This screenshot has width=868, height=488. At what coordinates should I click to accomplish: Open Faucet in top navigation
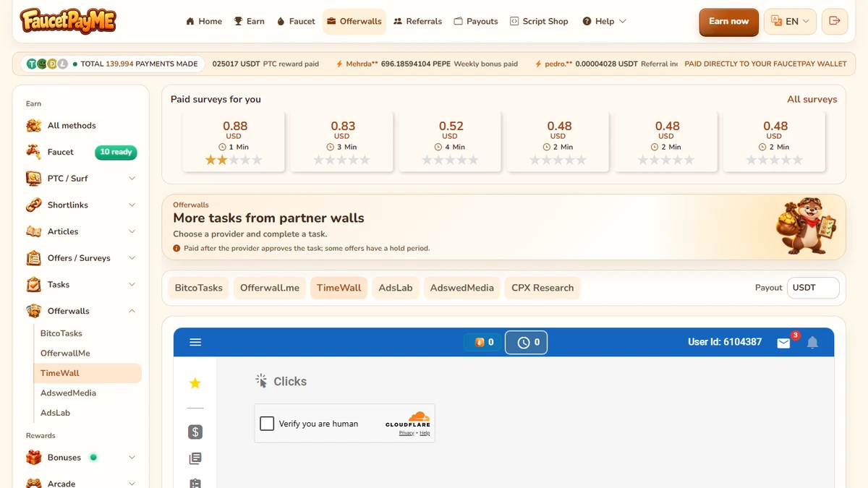[x=297, y=21]
